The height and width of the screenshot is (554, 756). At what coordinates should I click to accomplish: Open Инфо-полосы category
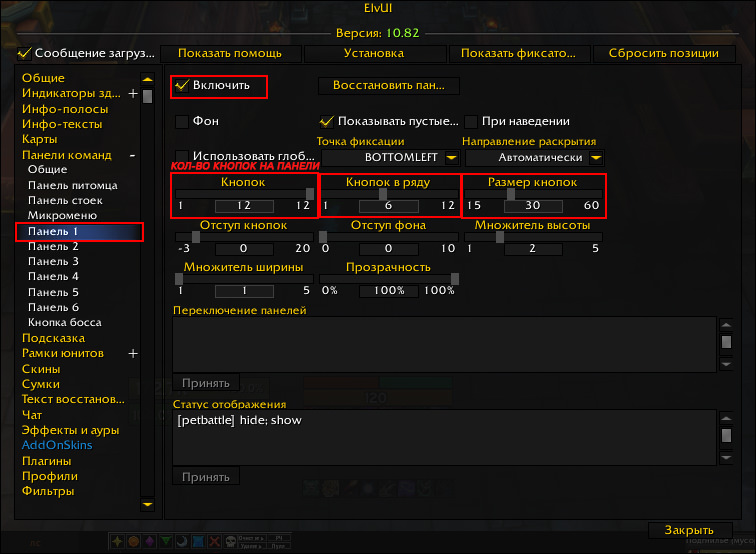[x=65, y=109]
